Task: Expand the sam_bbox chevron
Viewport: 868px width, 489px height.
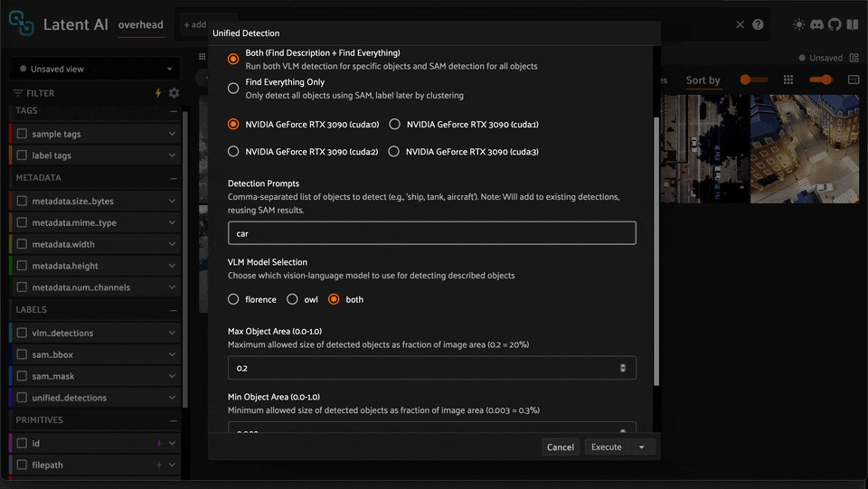Action: coord(172,354)
